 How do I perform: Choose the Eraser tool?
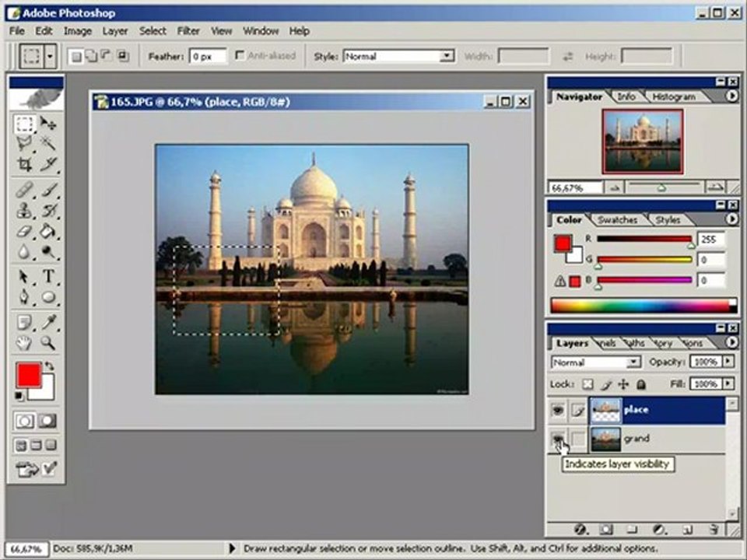pos(24,232)
